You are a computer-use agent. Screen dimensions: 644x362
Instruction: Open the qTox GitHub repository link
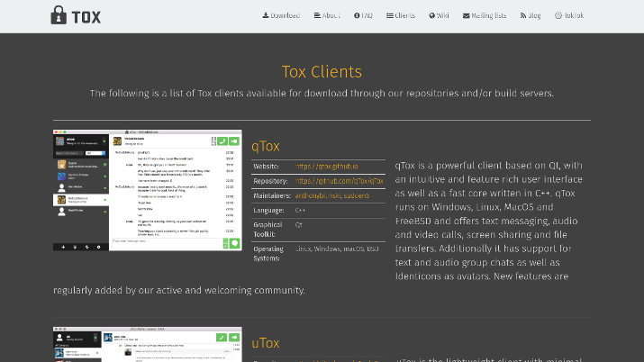point(340,181)
